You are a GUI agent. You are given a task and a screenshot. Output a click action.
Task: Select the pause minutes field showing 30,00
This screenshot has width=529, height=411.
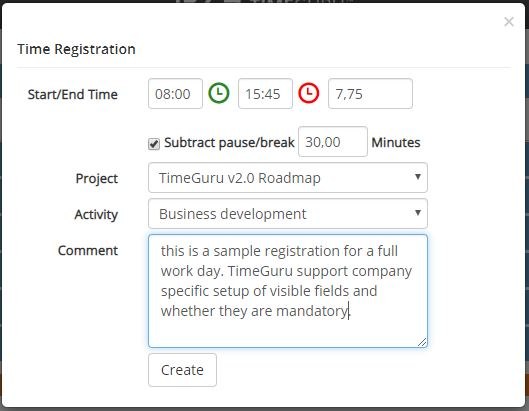coord(333,141)
